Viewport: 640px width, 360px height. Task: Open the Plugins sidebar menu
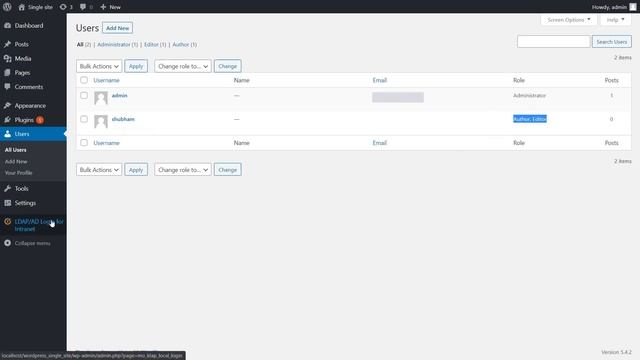tap(24, 120)
